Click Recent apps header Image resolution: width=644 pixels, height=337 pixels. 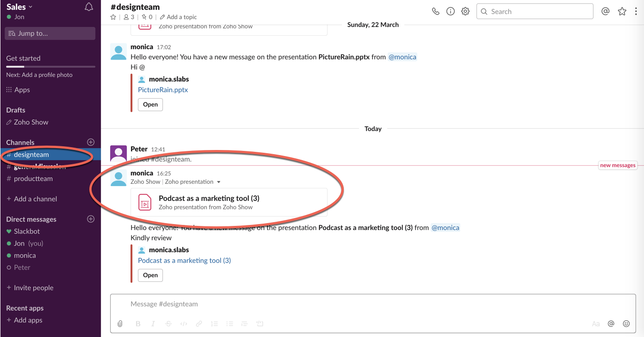(x=25, y=308)
